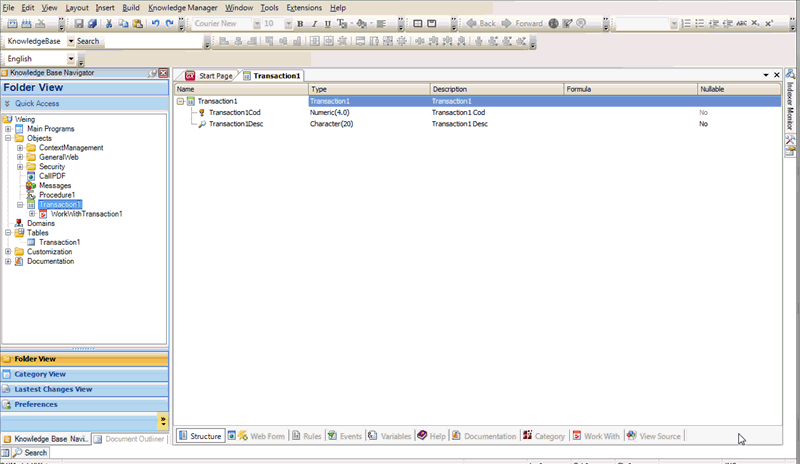Click the Forward navigation button
Image resolution: width=800 pixels, height=464 pixels.
tap(522, 23)
